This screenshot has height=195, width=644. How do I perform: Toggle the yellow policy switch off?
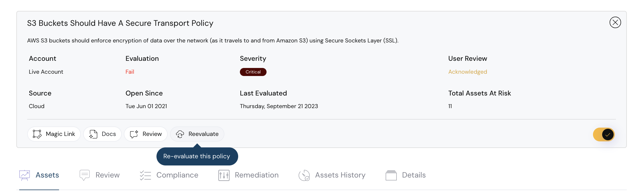(x=604, y=134)
